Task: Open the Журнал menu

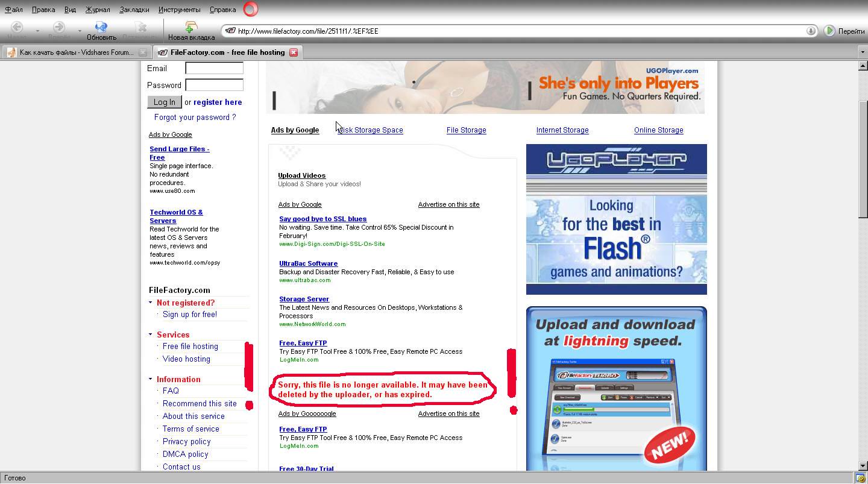Action: [x=98, y=10]
